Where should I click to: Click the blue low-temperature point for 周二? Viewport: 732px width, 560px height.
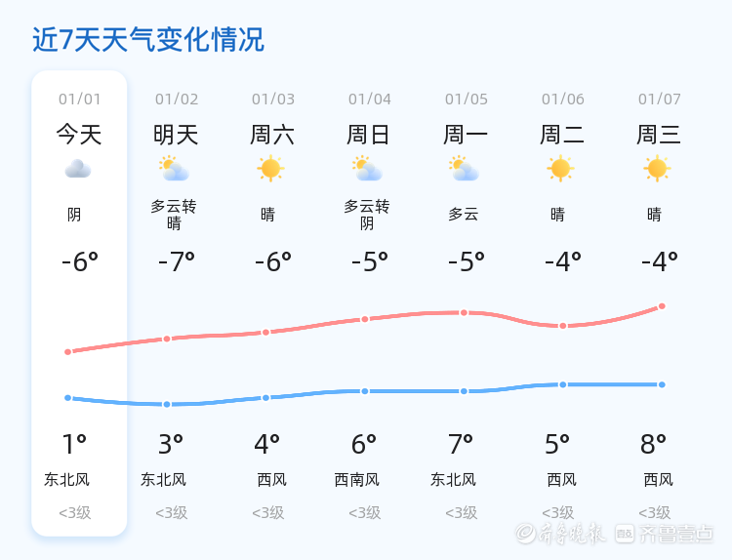(562, 384)
